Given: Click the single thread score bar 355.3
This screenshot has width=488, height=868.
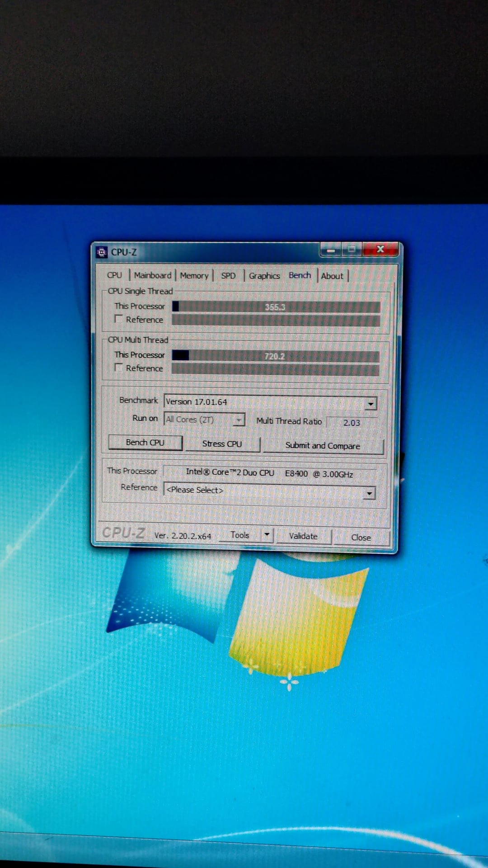Looking at the screenshot, I should 276,307.
